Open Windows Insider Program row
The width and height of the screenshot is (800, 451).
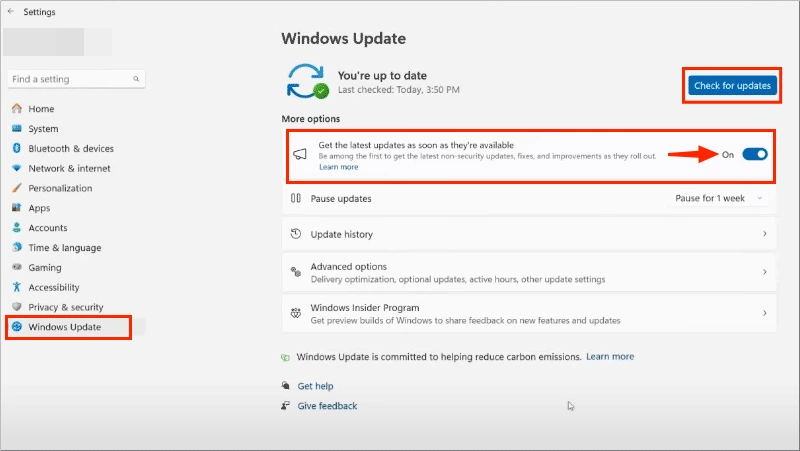click(529, 313)
